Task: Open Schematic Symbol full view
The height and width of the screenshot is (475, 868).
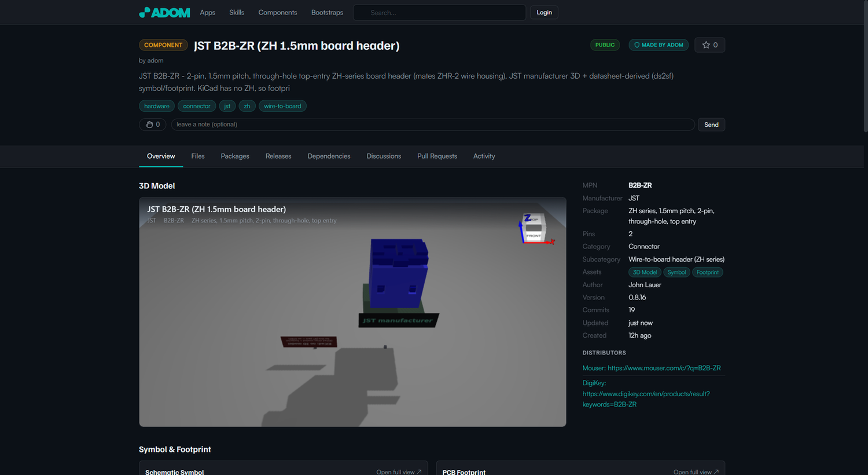Action: (x=399, y=472)
